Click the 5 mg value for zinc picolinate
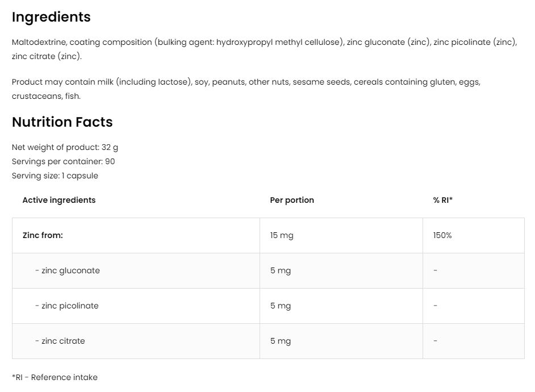The image size is (535, 392). click(281, 306)
